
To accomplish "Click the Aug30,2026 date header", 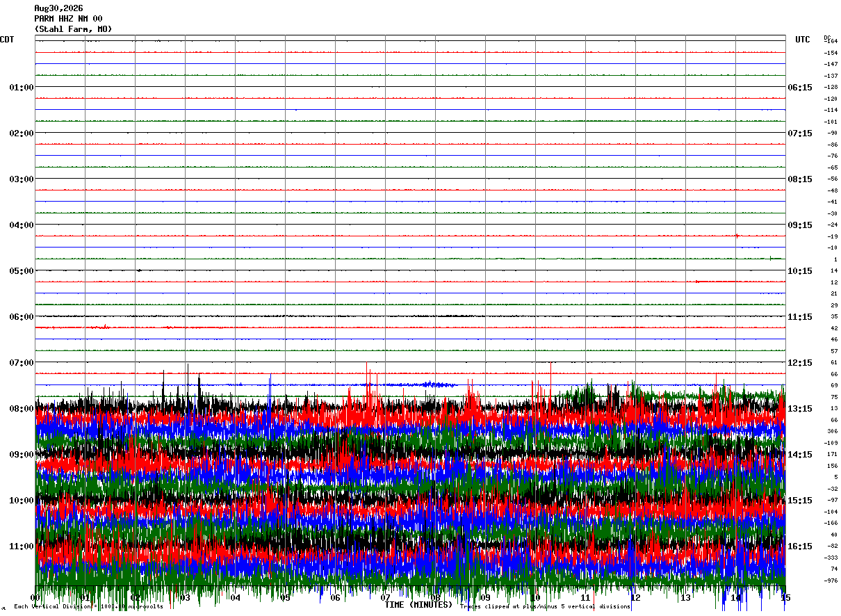I will tap(58, 8).
